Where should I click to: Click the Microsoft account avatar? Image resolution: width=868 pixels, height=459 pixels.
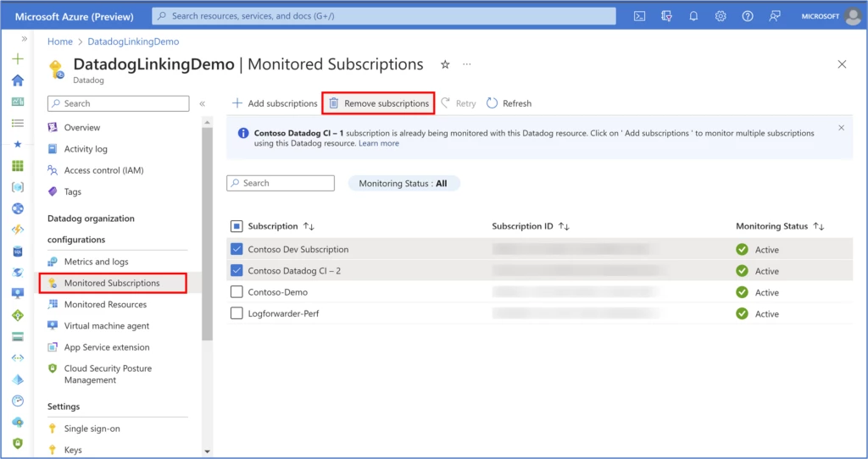[x=853, y=16]
